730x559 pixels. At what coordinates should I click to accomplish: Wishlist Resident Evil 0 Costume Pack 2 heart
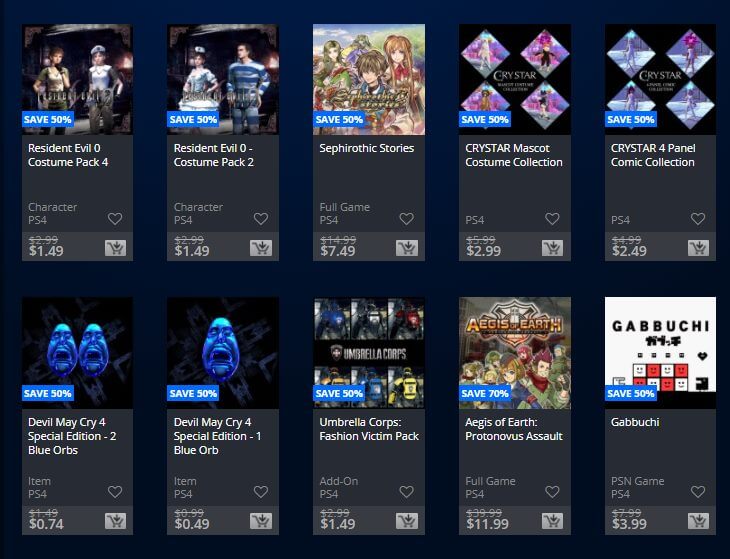[261, 219]
